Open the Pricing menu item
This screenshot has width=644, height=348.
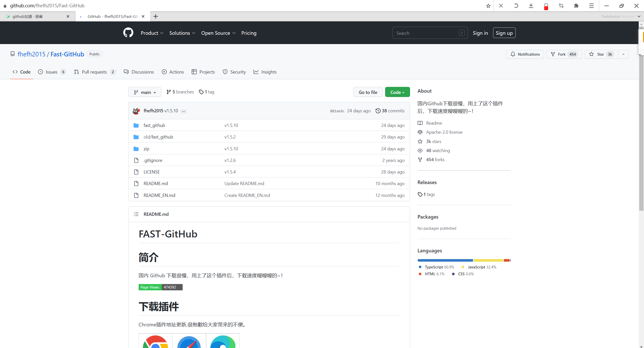coord(249,33)
